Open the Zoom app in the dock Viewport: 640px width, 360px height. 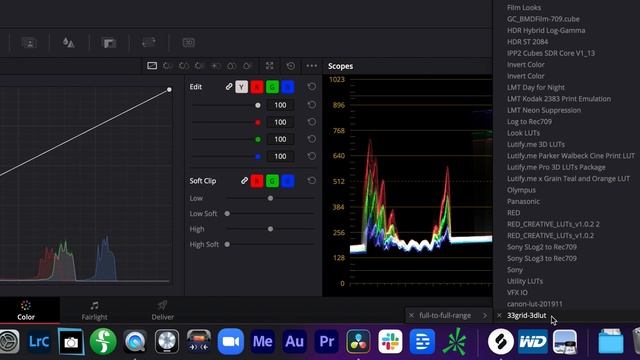(x=231, y=341)
